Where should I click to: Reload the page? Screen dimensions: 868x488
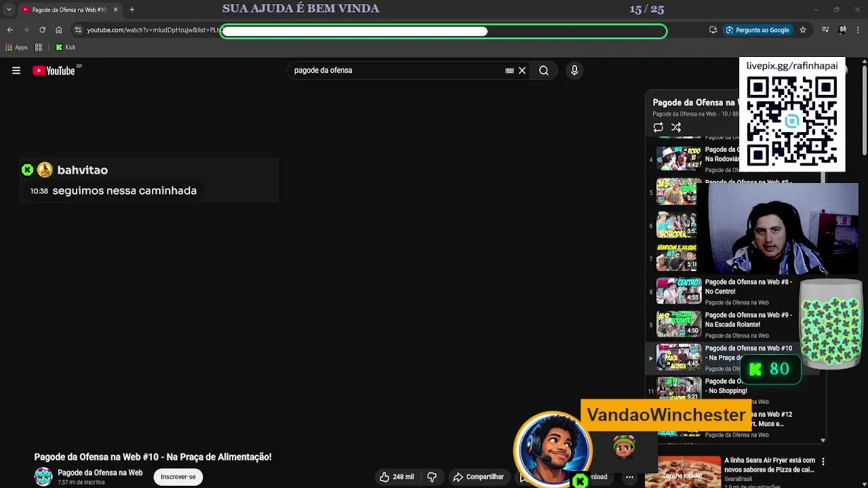point(42,30)
